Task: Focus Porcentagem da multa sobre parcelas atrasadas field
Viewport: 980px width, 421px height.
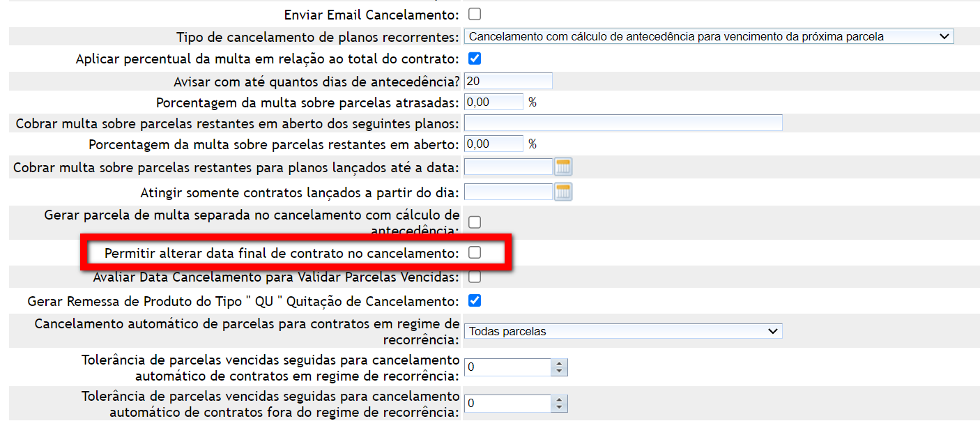Action: pyautogui.click(x=493, y=102)
